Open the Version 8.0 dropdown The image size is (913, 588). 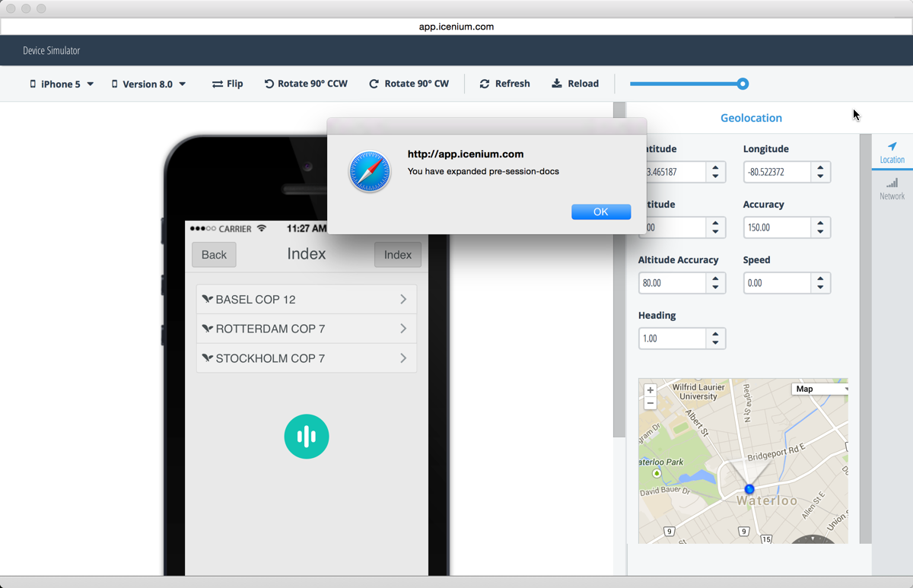(148, 84)
